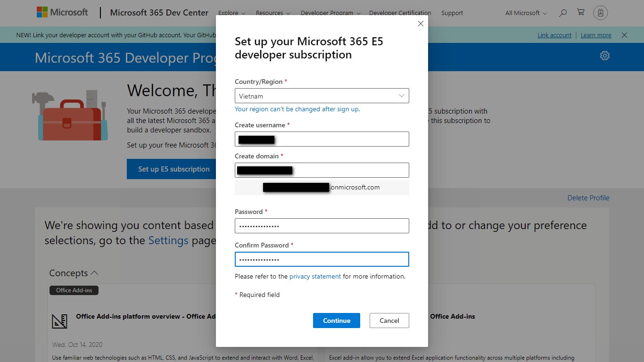Screen dimensions: 644x362
Task: Click the toolbox illustration image
Action: (x=70, y=115)
